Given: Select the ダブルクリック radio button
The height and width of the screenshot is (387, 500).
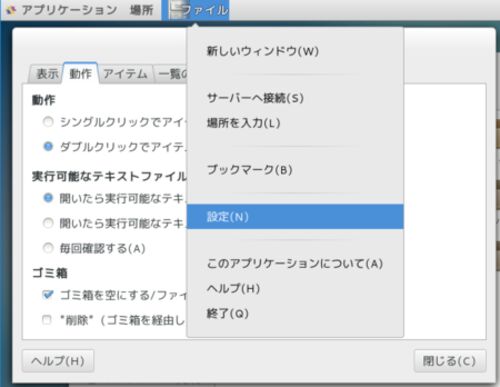Looking at the screenshot, I should pyautogui.click(x=48, y=146).
